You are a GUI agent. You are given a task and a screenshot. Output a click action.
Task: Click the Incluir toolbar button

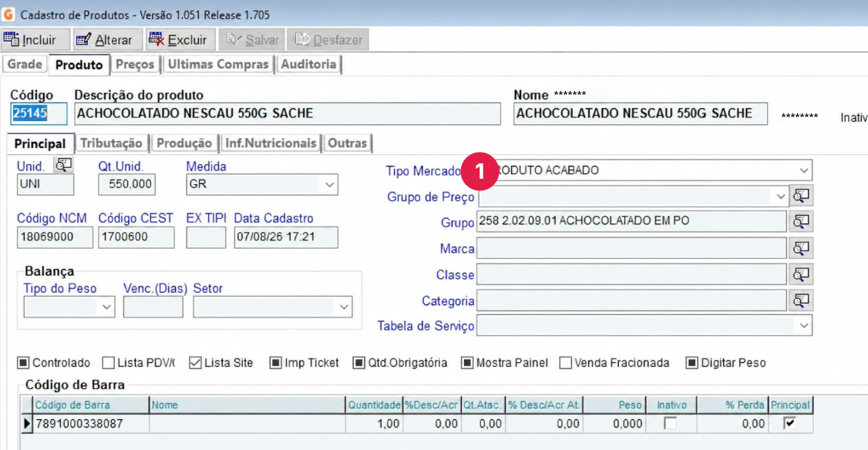[x=35, y=40]
